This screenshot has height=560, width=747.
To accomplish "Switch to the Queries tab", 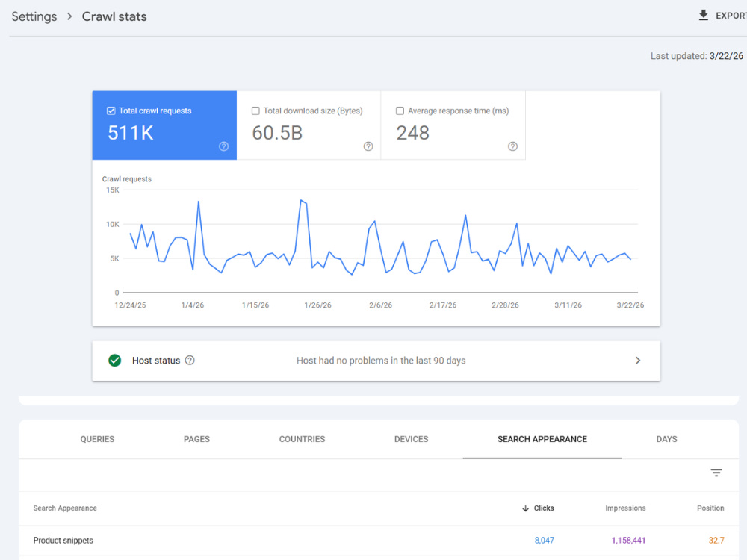I will (x=97, y=439).
